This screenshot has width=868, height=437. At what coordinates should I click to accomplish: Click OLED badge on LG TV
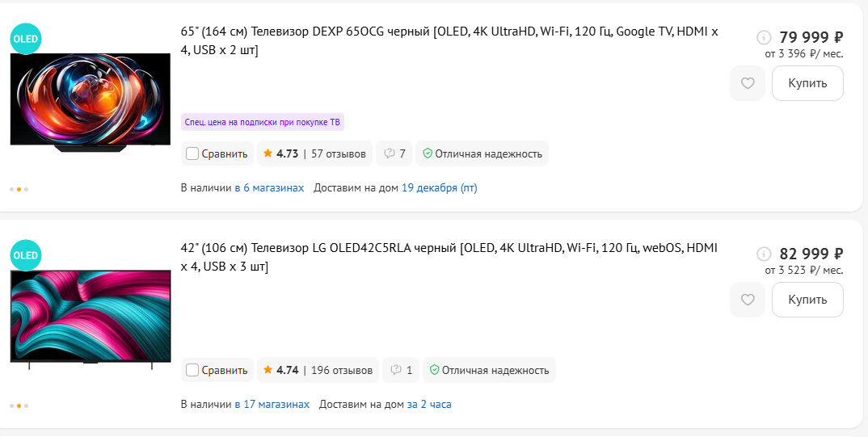(x=25, y=255)
